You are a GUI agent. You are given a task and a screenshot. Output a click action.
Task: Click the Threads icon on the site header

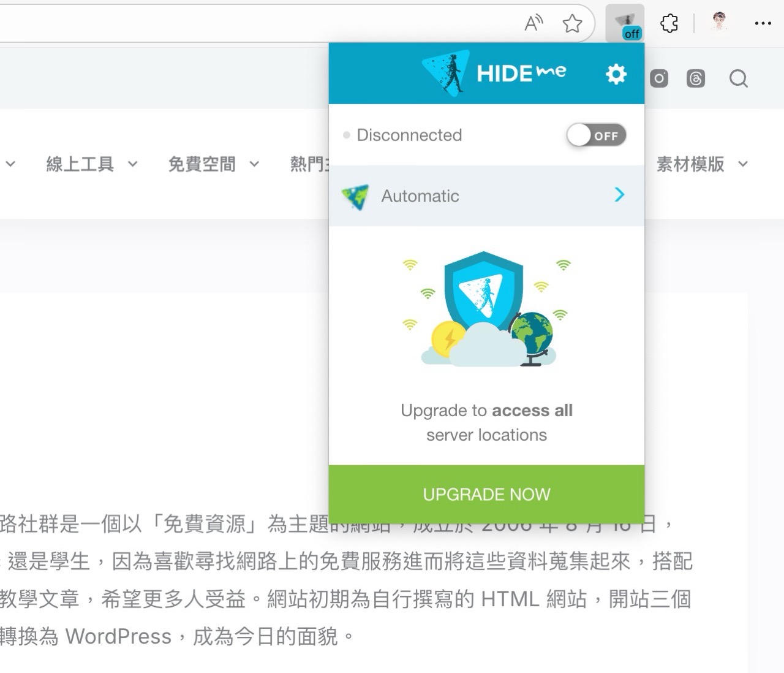(x=696, y=78)
